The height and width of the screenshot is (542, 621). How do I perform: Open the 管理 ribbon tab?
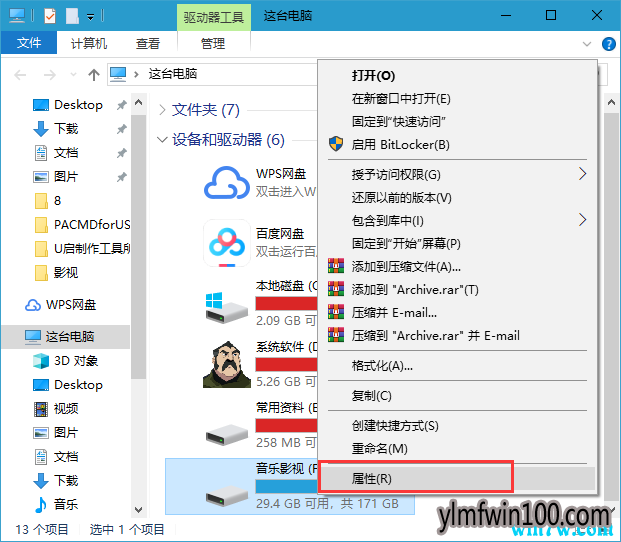[x=213, y=43]
